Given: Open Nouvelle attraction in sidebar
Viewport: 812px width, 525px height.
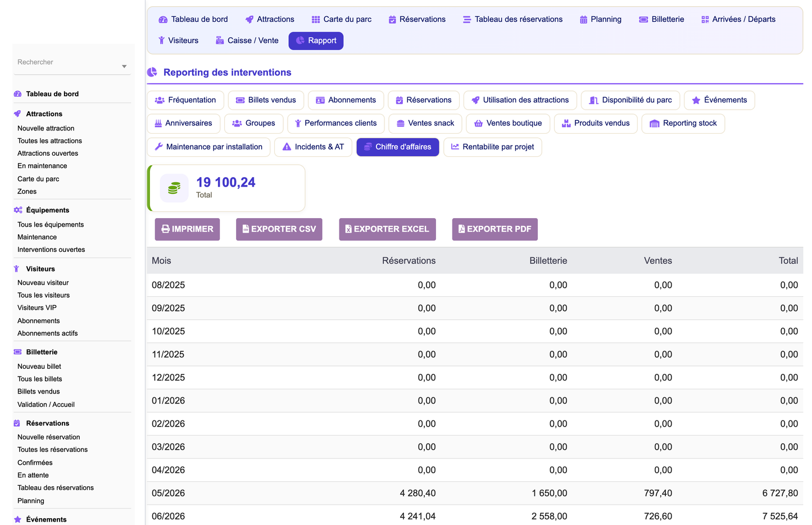Looking at the screenshot, I should (x=46, y=128).
